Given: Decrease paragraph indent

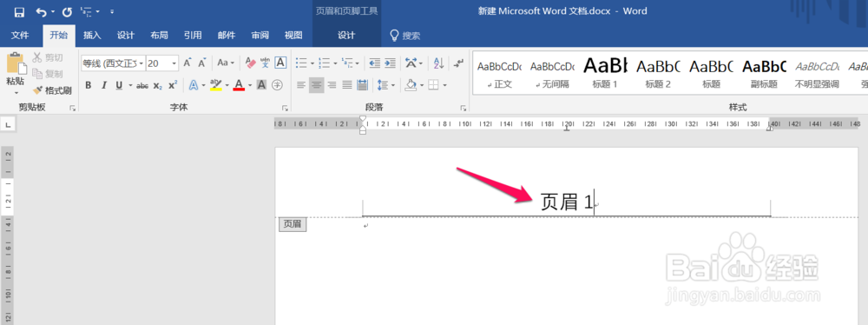Looking at the screenshot, I should (x=375, y=63).
